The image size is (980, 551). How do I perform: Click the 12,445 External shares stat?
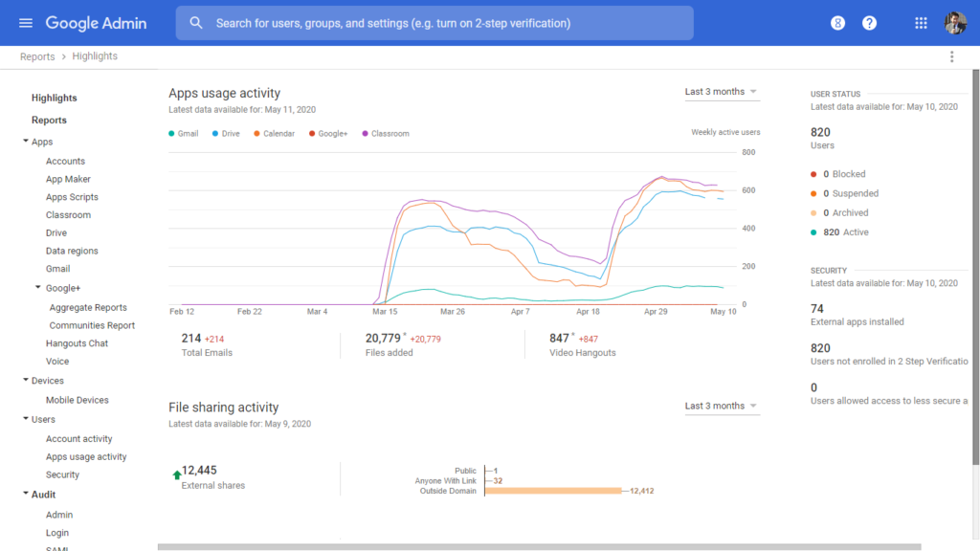click(213, 477)
